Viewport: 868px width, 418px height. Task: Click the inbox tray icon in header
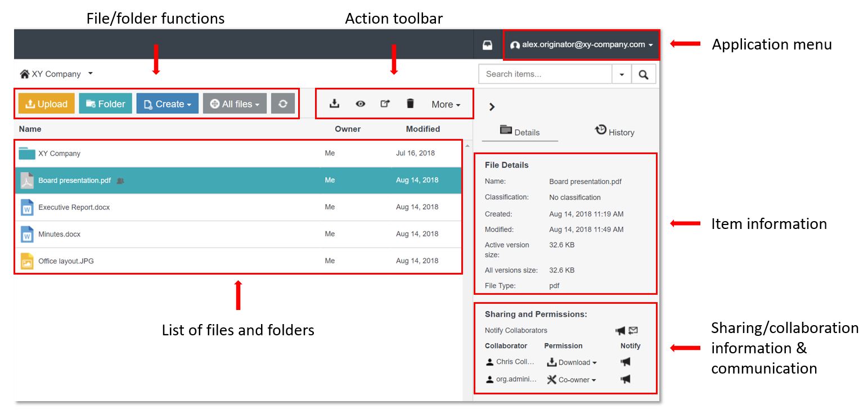(487, 44)
